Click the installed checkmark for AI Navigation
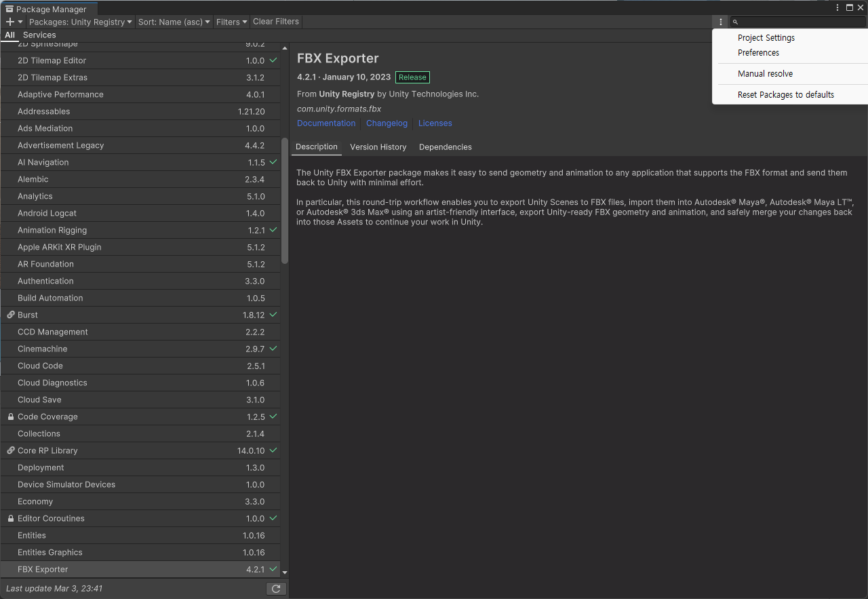This screenshot has height=599, width=868. pyautogui.click(x=273, y=162)
